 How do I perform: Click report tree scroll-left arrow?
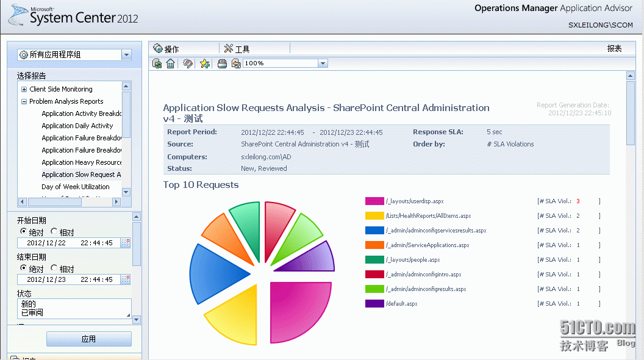pyautogui.click(x=23, y=202)
